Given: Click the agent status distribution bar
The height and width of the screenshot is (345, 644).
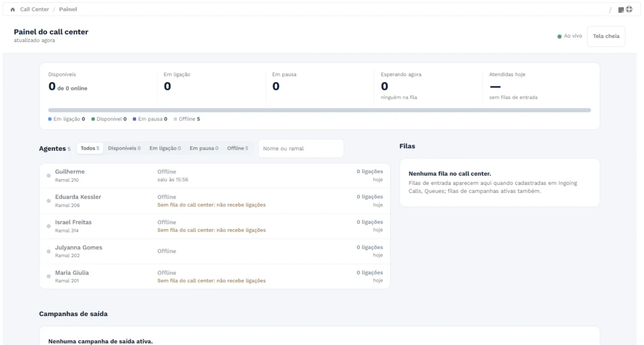Looking at the screenshot, I should 319,110.
